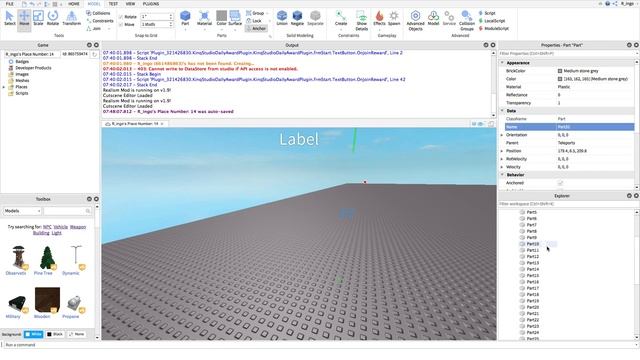Image resolution: width=640 pixels, height=360 pixels.
Task: Open the Join surfaces dropdown
Action: click(99, 29)
